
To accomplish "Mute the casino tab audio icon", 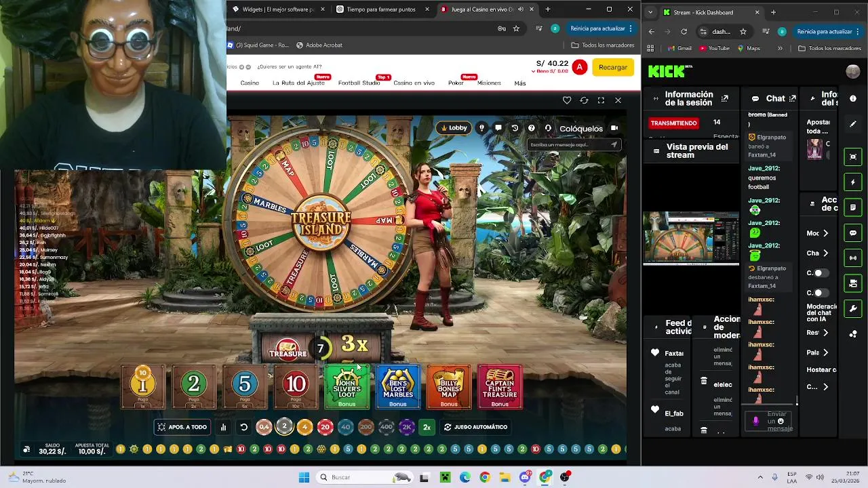I will 521,9.
